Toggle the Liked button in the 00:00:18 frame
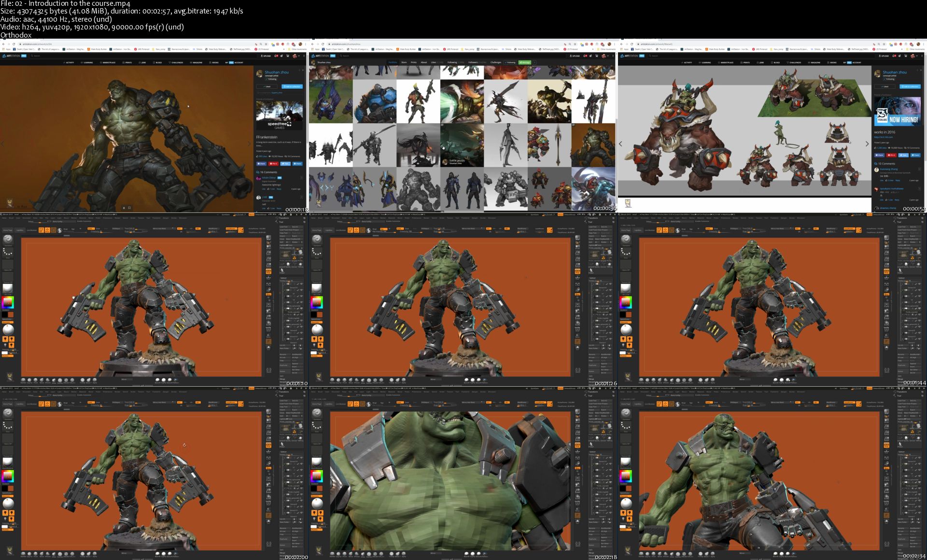This screenshot has width=927, height=560. (x=267, y=86)
